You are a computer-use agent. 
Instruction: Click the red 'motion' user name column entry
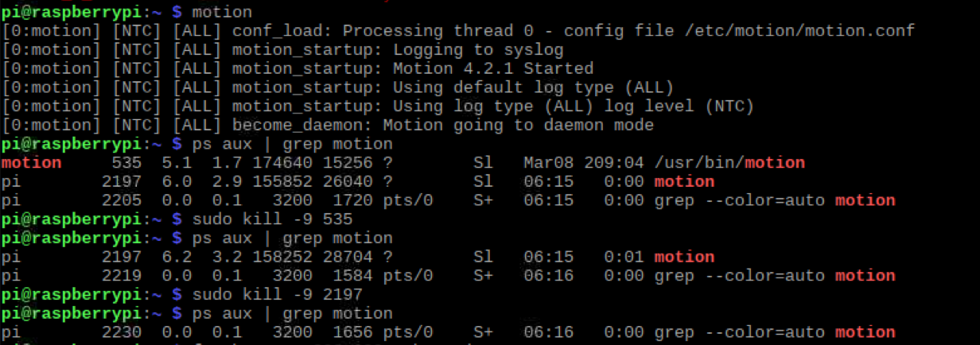31,162
